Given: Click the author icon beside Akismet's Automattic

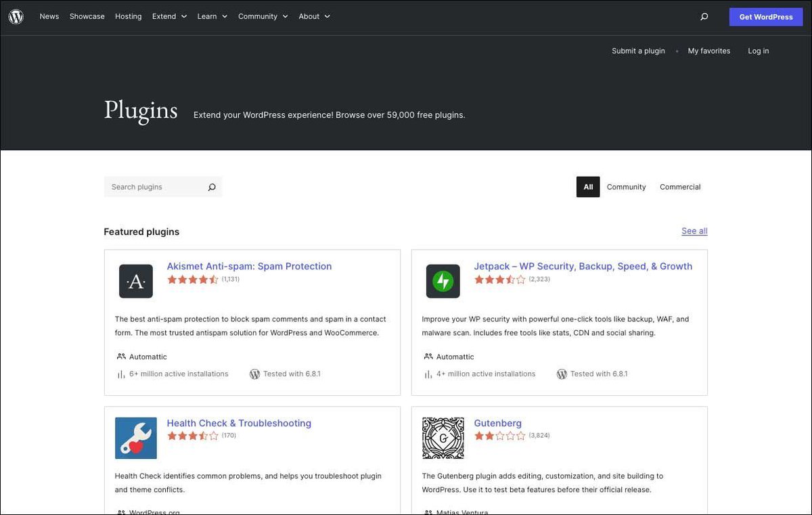Looking at the screenshot, I should tap(121, 357).
